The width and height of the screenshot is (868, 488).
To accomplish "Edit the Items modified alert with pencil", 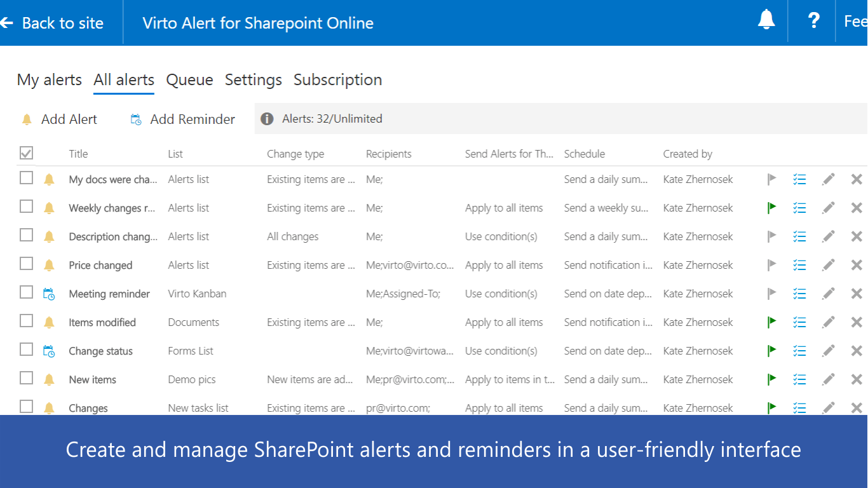I will click(828, 322).
